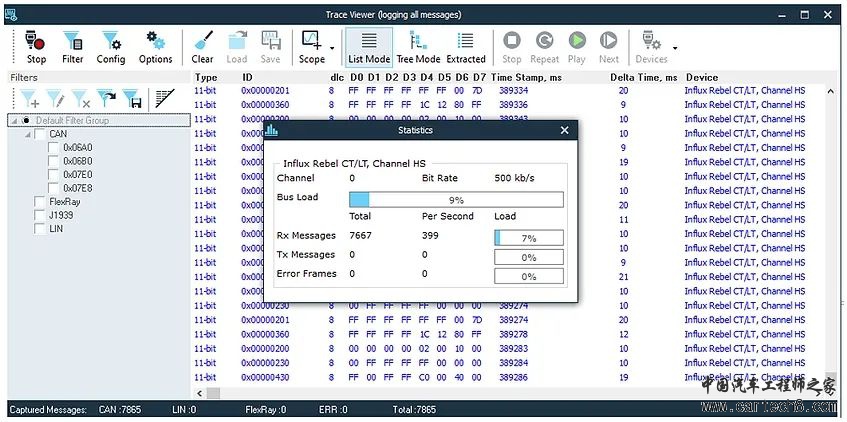The image size is (847, 422).
Task: Tick the FlexRay filter checkbox
Action: 40,202
